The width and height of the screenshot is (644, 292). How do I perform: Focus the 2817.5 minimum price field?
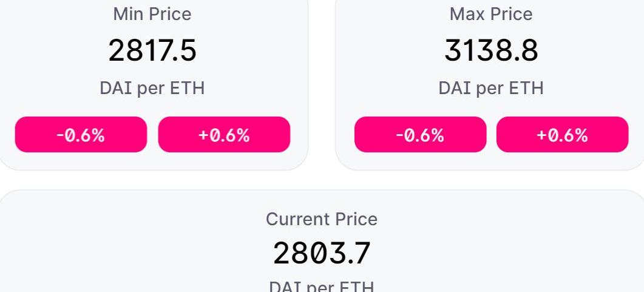point(152,50)
